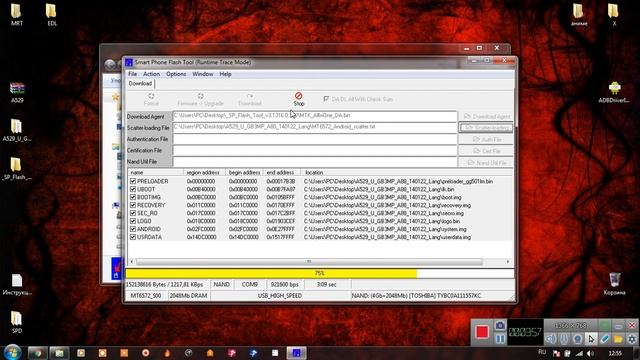Image resolution: width=640 pixels, height=360 pixels.
Task: Open the recorder settings gear
Action: coord(632,339)
